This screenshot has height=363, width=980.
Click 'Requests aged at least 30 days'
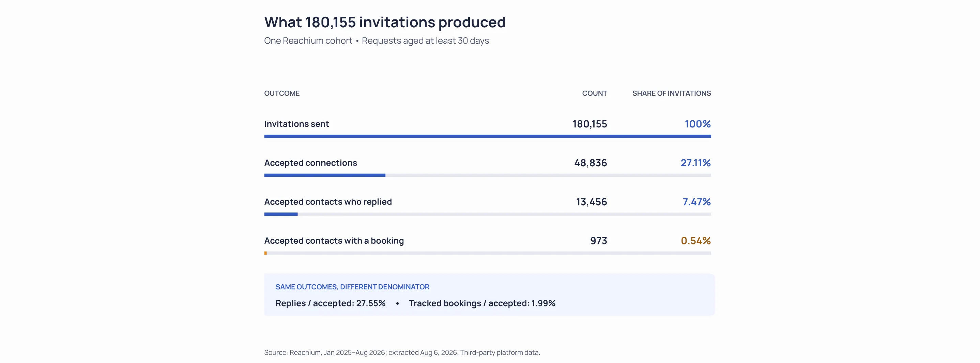coord(425,41)
